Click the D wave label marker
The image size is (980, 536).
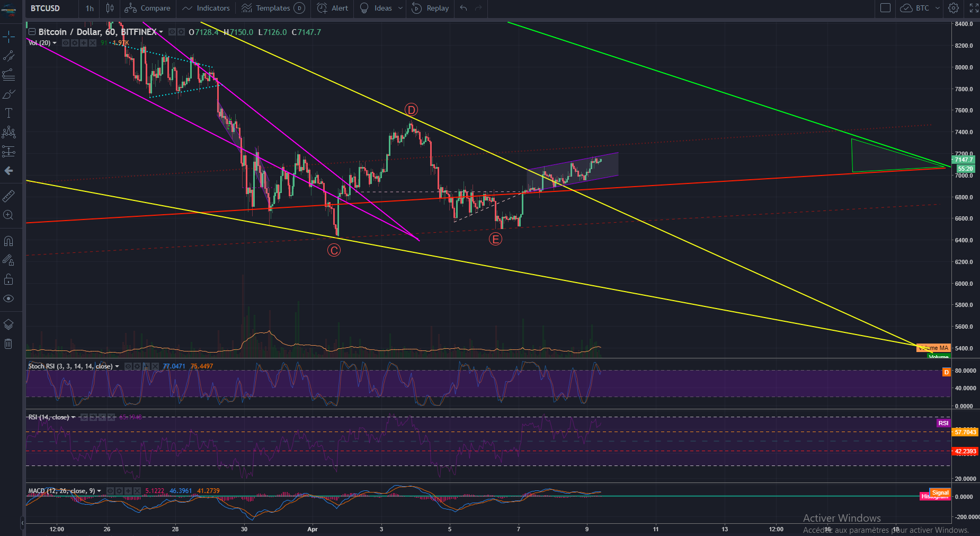click(411, 110)
